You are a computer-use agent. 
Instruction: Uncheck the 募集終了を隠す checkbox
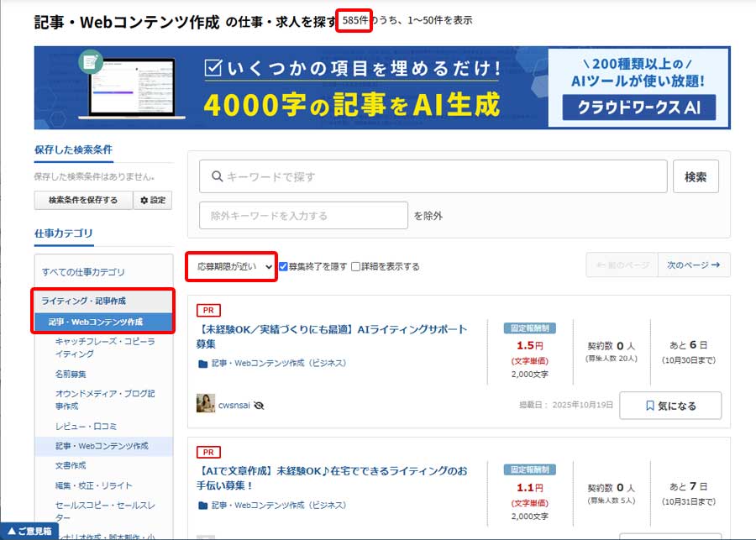pos(284,266)
